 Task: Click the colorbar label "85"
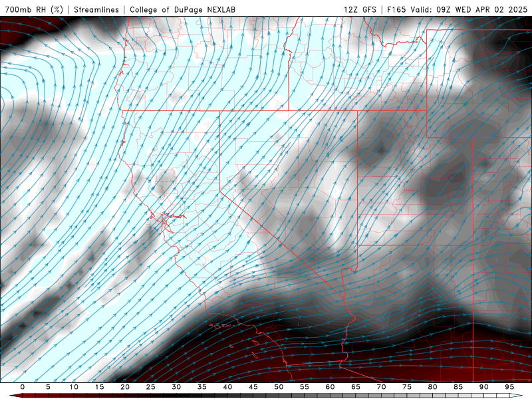[x=458, y=387]
